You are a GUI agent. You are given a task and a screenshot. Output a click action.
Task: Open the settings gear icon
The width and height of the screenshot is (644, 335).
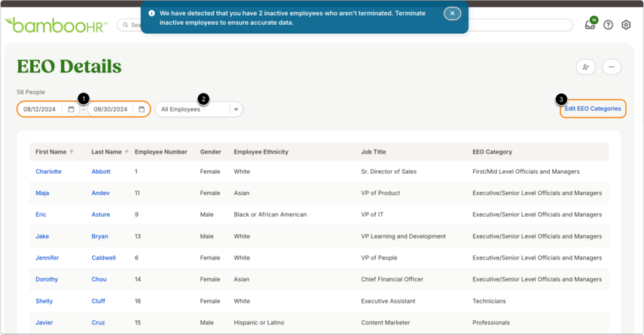[x=626, y=25]
